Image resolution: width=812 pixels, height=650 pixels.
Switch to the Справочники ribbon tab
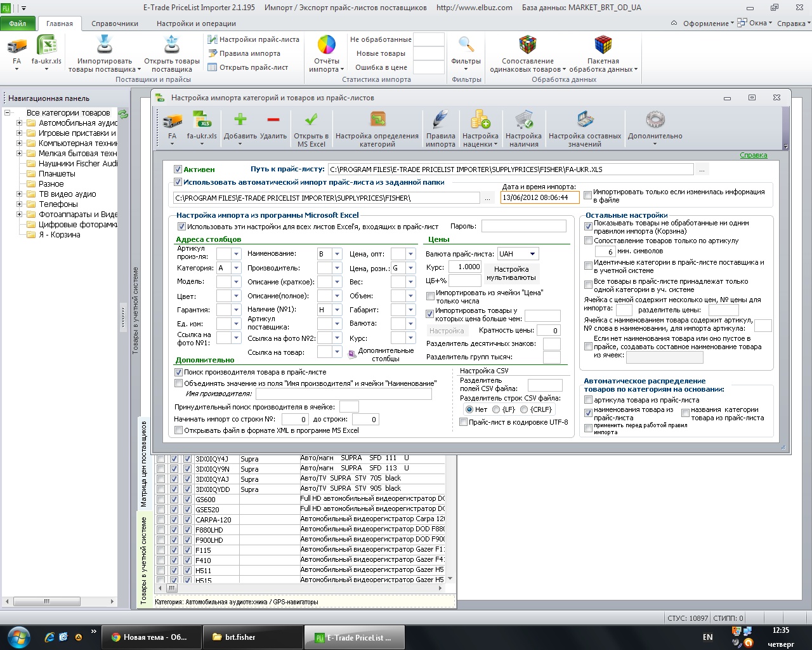[115, 23]
